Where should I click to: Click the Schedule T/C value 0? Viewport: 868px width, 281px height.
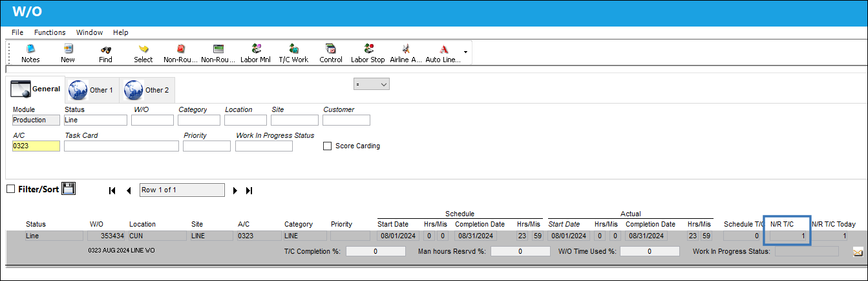pyautogui.click(x=742, y=236)
